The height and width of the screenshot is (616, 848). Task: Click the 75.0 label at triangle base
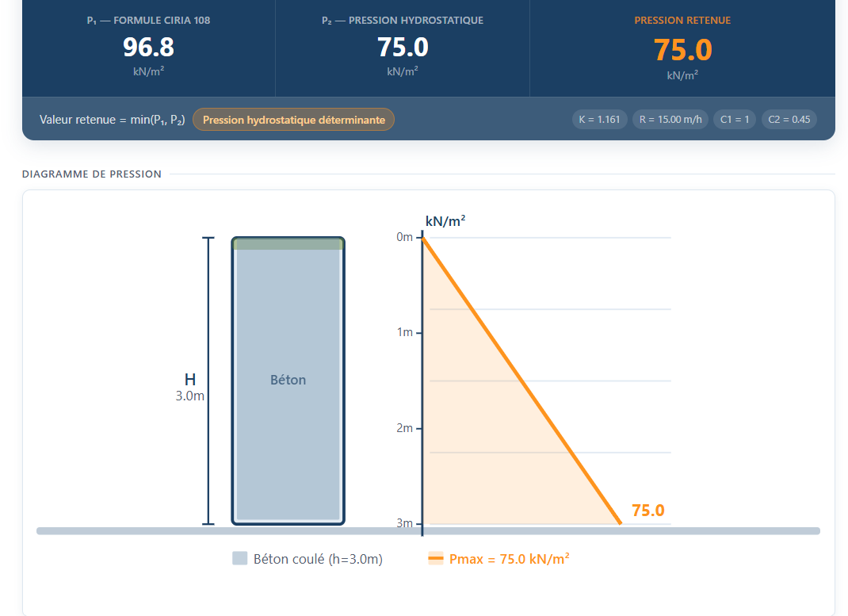pos(648,510)
